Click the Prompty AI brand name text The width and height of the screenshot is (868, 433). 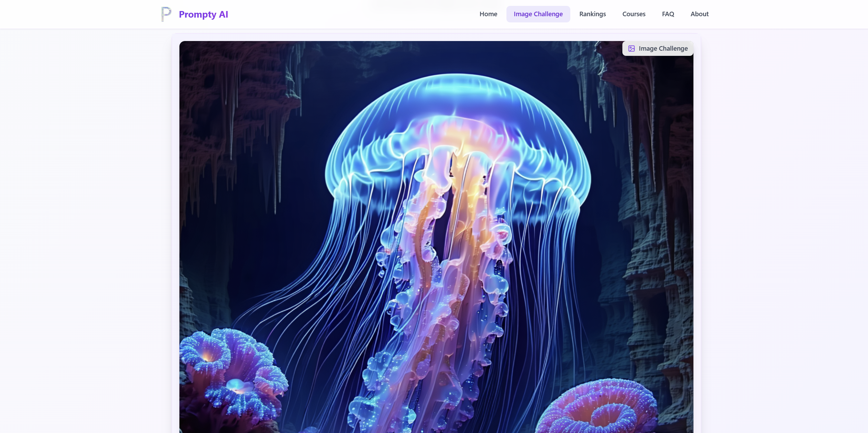tap(203, 14)
